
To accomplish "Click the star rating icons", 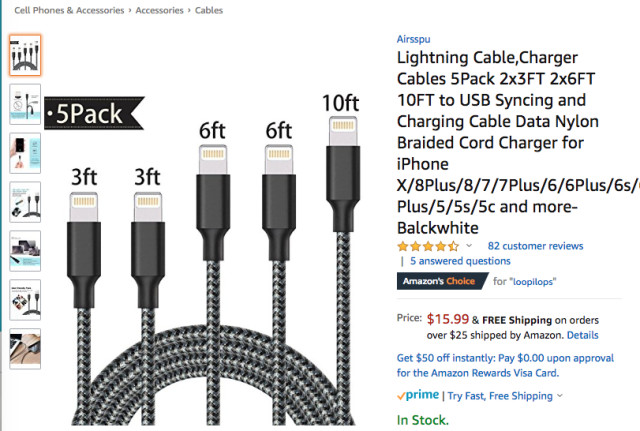I will click(428, 246).
